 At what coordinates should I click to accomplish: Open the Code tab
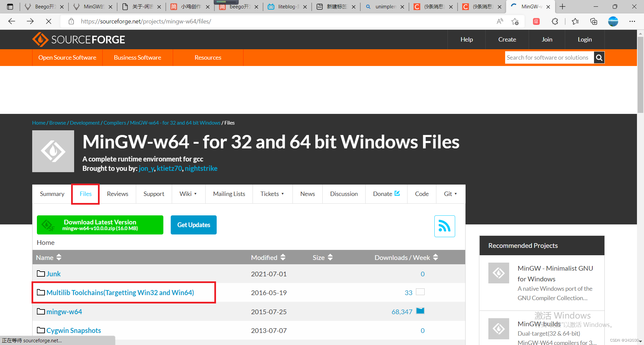(422, 194)
